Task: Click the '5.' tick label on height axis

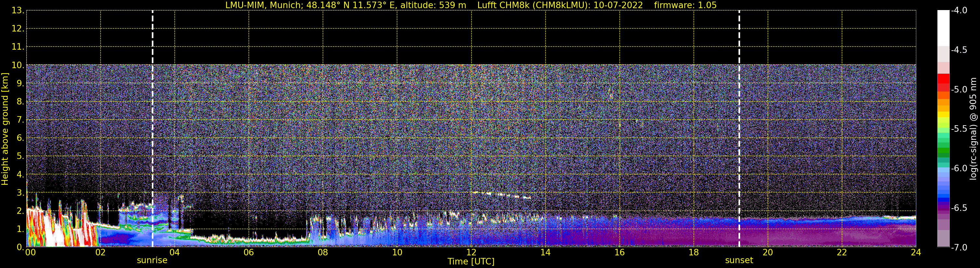Action: (20, 156)
